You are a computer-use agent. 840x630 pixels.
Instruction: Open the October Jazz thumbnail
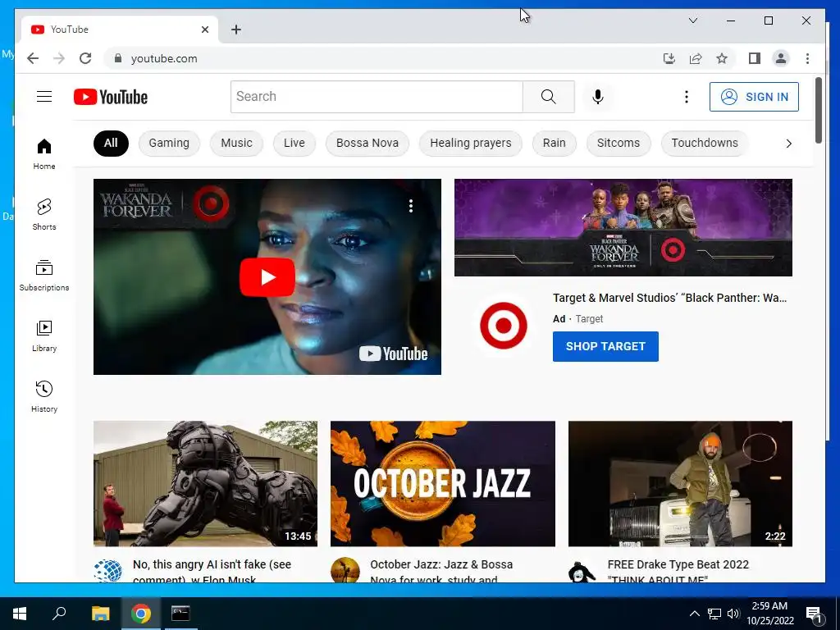442,484
